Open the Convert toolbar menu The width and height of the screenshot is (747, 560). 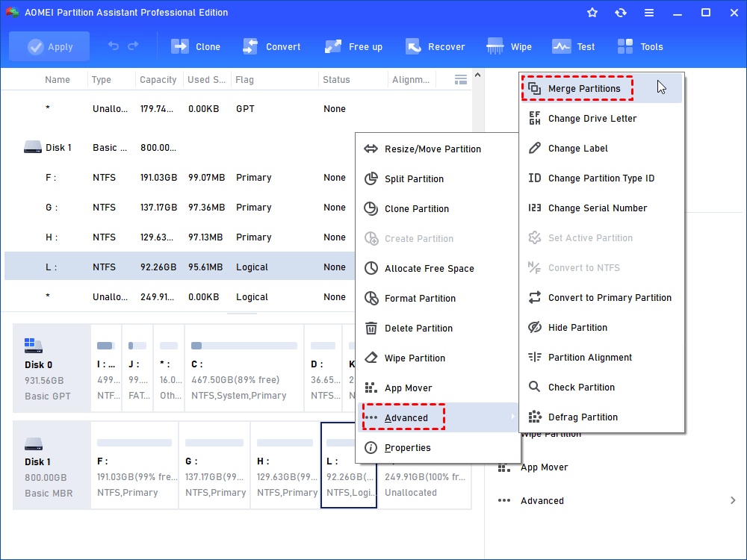pyautogui.click(x=272, y=46)
